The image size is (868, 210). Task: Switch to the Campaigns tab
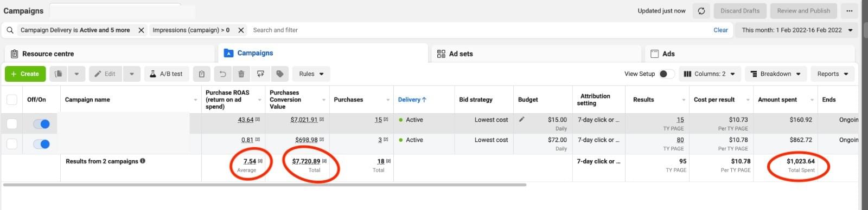click(x=323, y=53)
